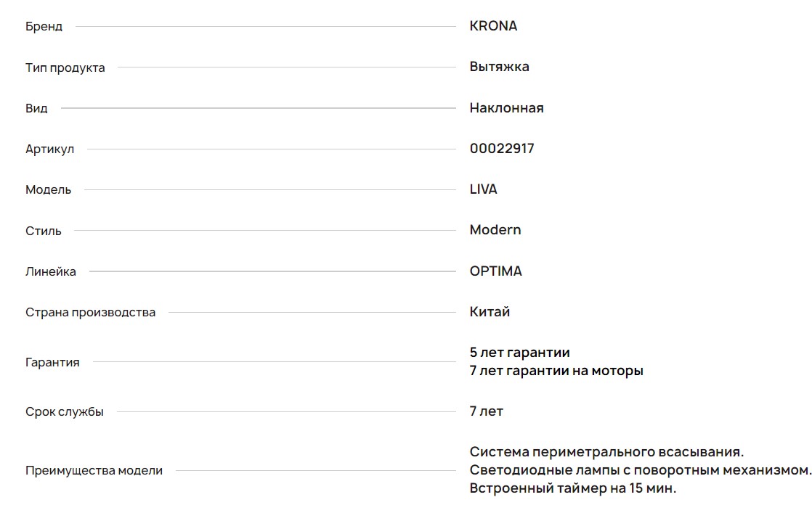Viewport: 812px width, 513px height.
Task: Click the KRONA brand value
Action: point(493,26)
